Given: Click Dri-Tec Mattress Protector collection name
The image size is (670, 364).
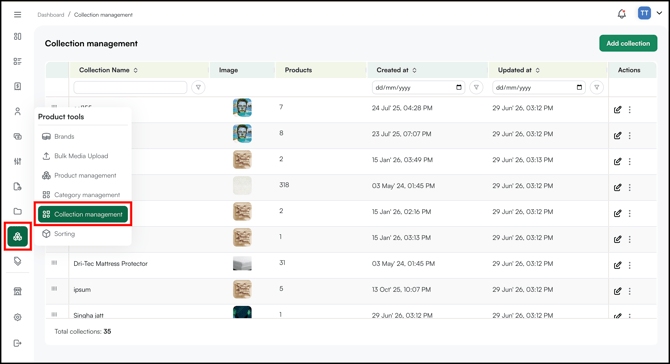Looking at the screenshot, I should click(x=110, y=264).
